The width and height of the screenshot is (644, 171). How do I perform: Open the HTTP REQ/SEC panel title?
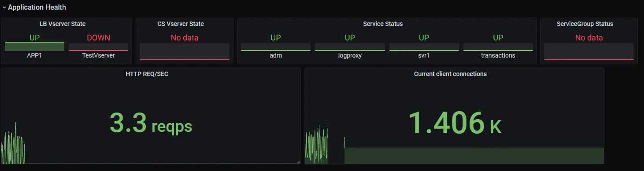[x=147, y=74]
